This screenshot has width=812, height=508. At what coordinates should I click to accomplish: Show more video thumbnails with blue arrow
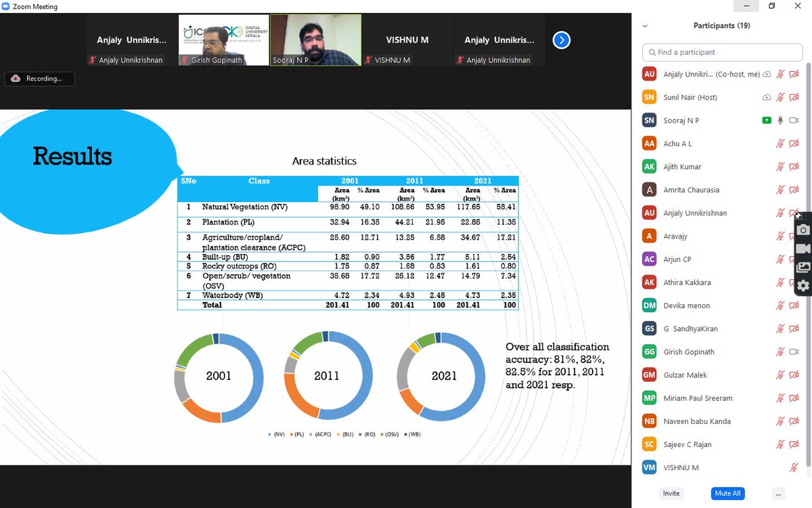[x=561, y=41]
